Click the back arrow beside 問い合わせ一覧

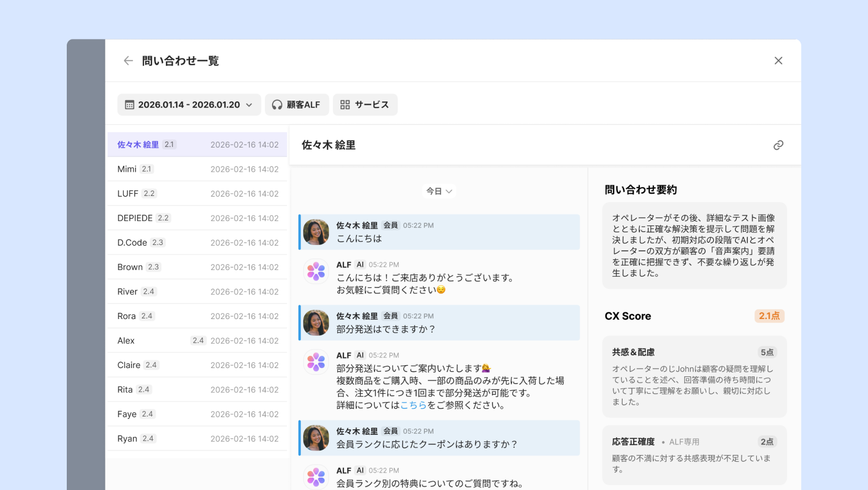pyautogui.click(x=129, y=61)
